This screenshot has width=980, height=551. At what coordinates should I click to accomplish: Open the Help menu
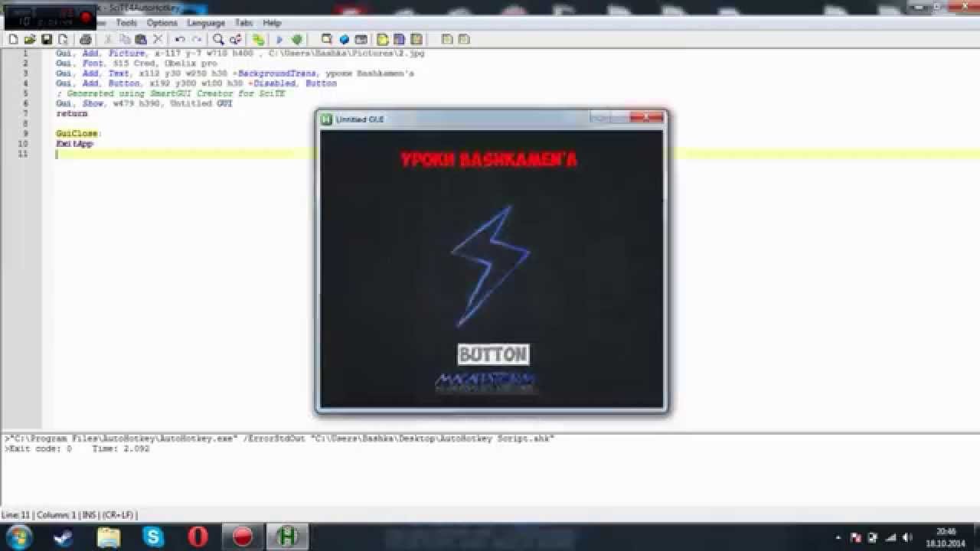[272, 23]
